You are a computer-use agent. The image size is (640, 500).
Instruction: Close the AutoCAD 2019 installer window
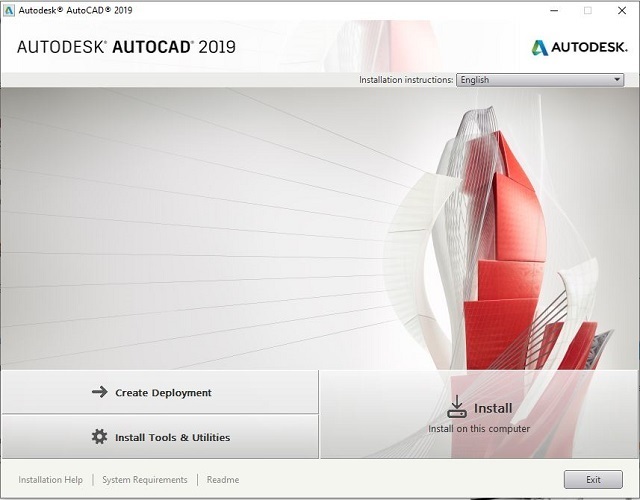620,10
